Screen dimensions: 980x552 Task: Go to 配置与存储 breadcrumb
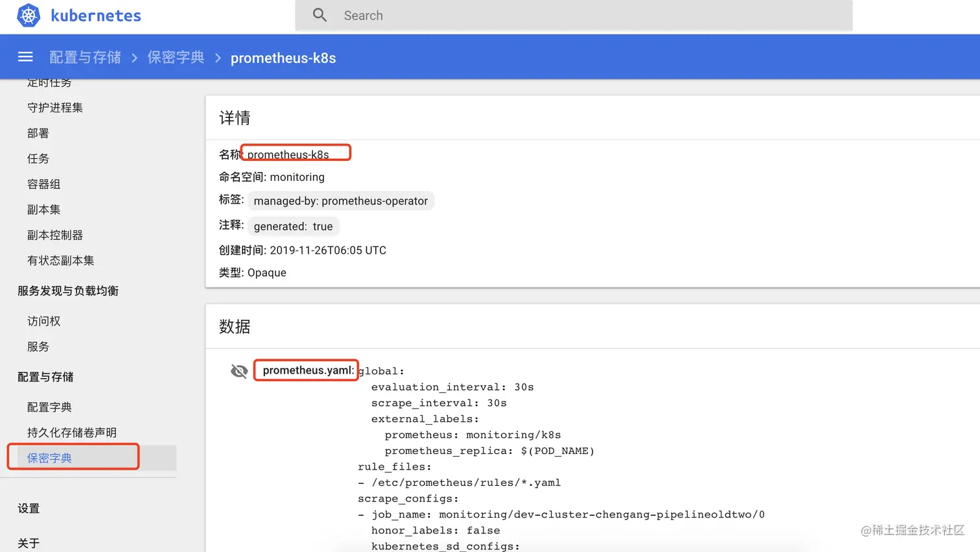coord(85,58)
